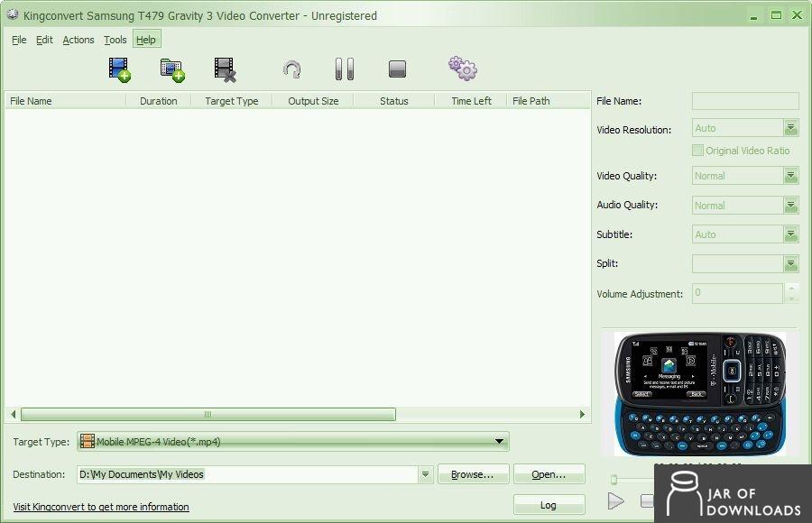Viewport: 812px width, 523px height.
Task: Click the File Name column header
Action: [x=66, y=101]
